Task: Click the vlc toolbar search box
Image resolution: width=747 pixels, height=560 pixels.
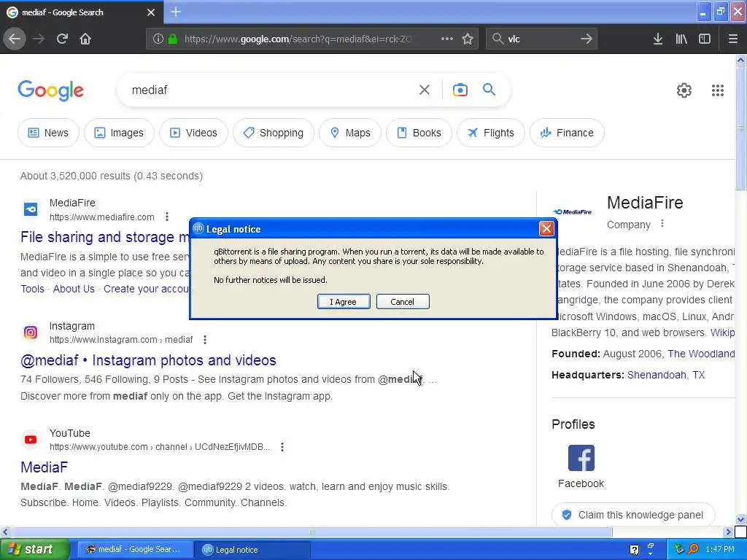Action: [x=542, y=39]
